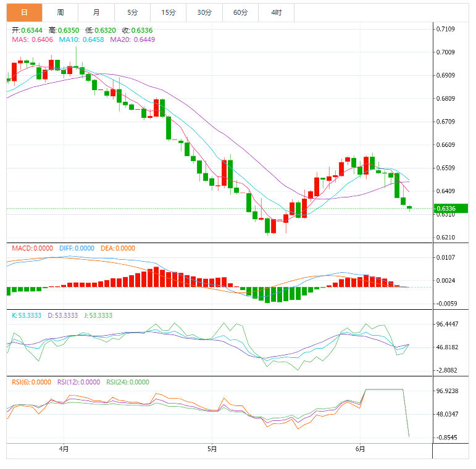Click the MA20: 0.6449 indicator label
The height and width of the screenshot is (469, 476).
tap(132, 39)
